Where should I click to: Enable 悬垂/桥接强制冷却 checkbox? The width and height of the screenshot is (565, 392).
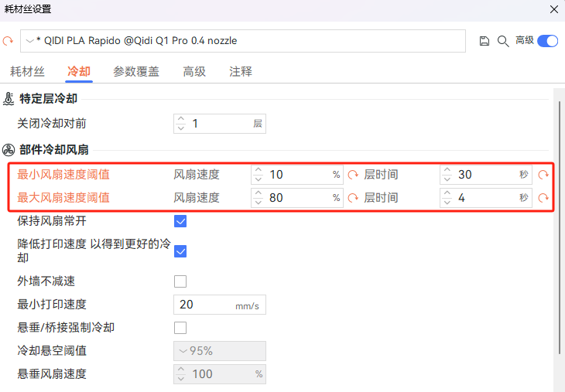pyautogui.click(x=180, y=328)
